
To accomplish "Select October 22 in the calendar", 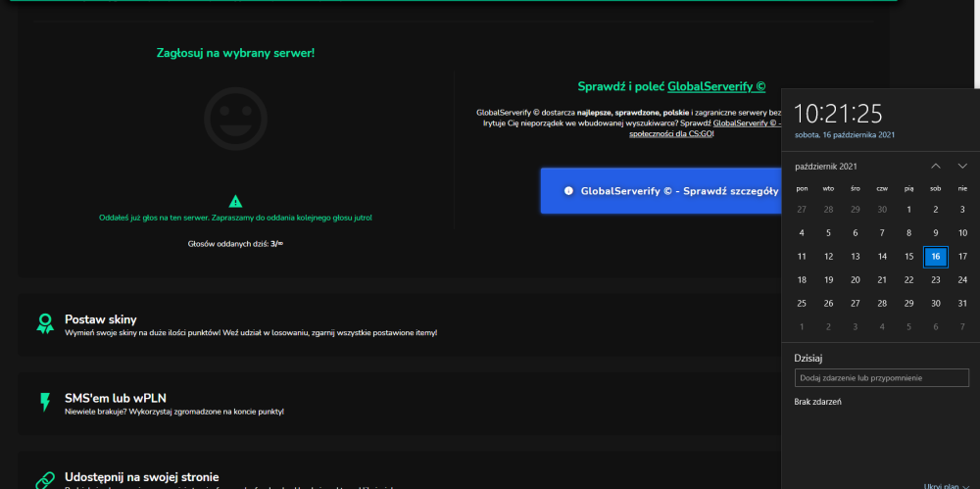I will (x=908, y=280).
